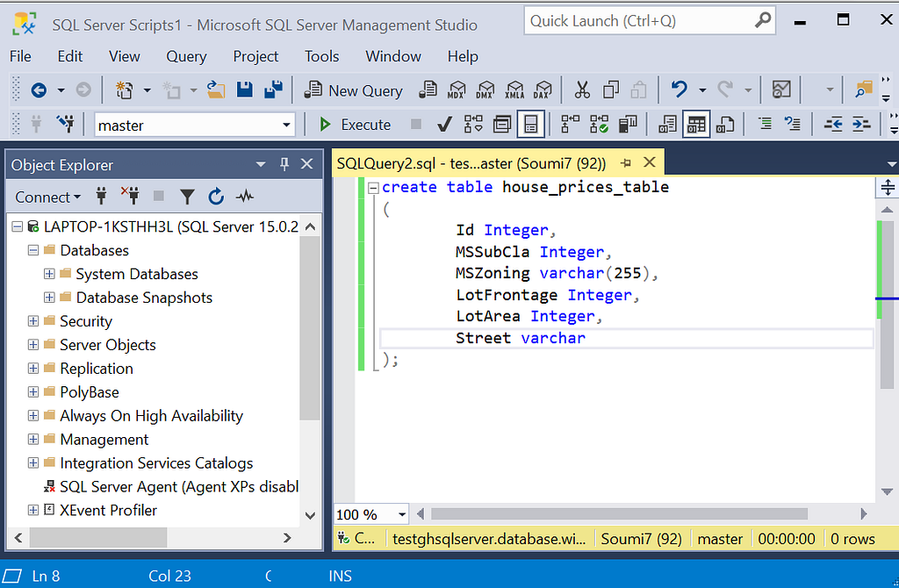
Task: Click the Change Connection icon
Action: pos(65,124)
